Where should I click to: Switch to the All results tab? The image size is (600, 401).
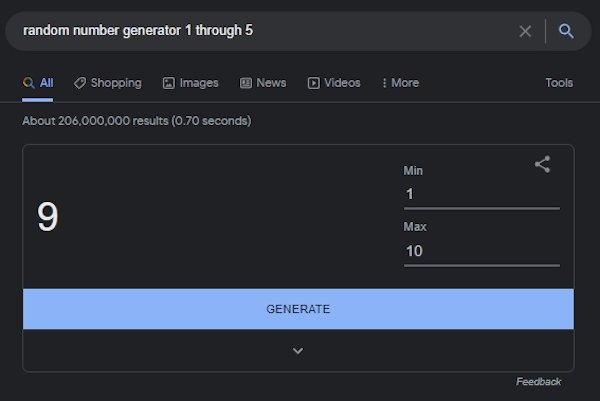coord(38,83)
